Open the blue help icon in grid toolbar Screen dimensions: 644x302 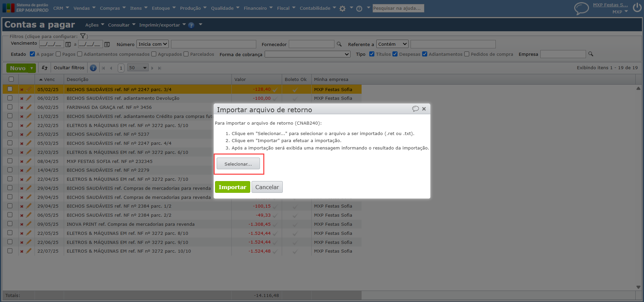(93, 68)
